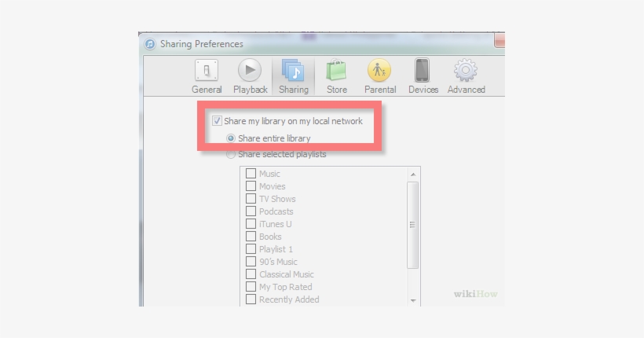
Task: Click the playlist list scroll up arrow
Action: [413, 174]
